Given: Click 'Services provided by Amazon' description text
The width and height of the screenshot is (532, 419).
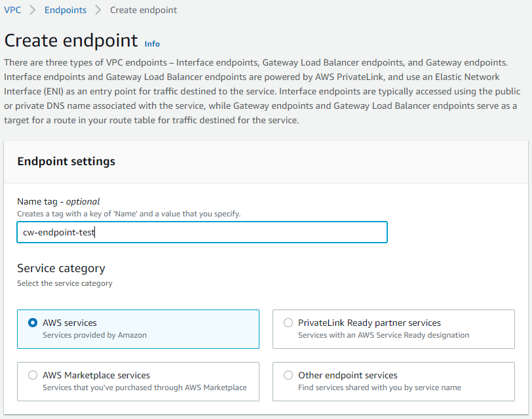Looking at the screenshot, I should pos(94,335).
